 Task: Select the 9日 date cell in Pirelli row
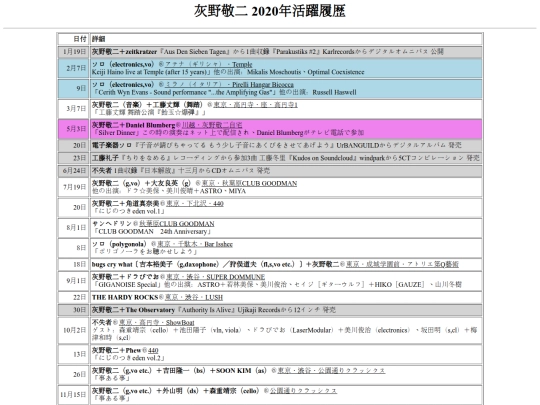(x=74, y=89)
